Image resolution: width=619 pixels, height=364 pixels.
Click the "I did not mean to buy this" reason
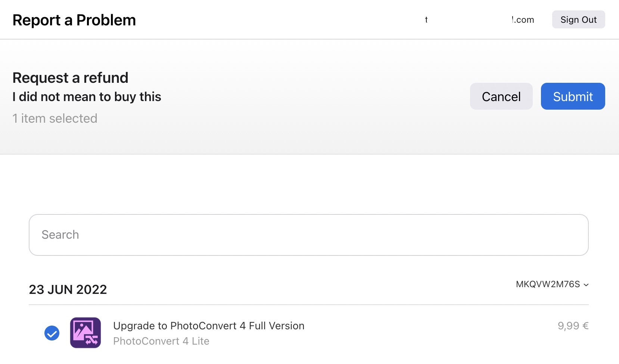coord(87,97)
